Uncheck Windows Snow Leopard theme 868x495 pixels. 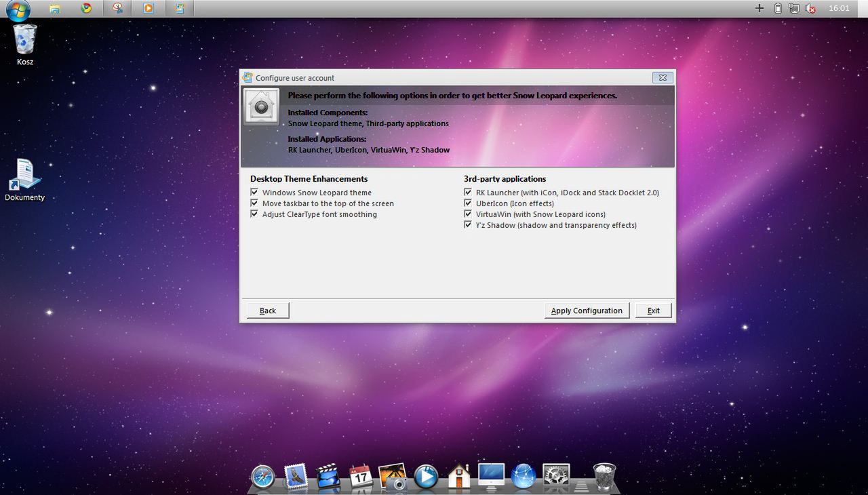point(254,193)
